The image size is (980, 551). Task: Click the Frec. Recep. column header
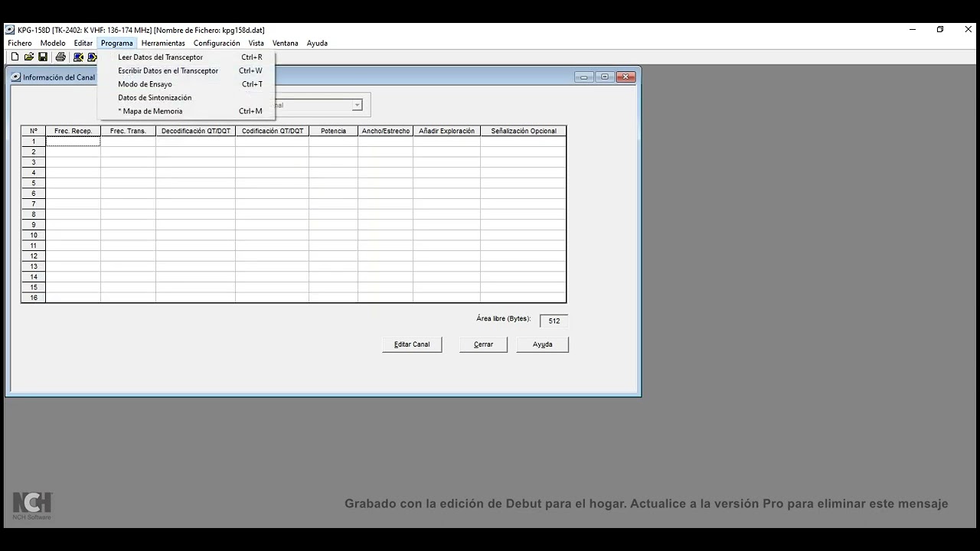tap(73, 131)
